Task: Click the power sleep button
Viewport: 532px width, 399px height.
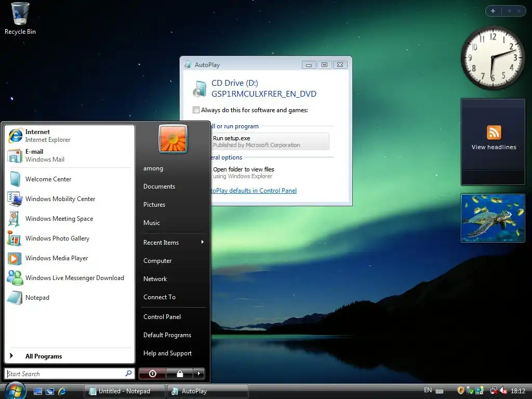Action: point(152,374)
